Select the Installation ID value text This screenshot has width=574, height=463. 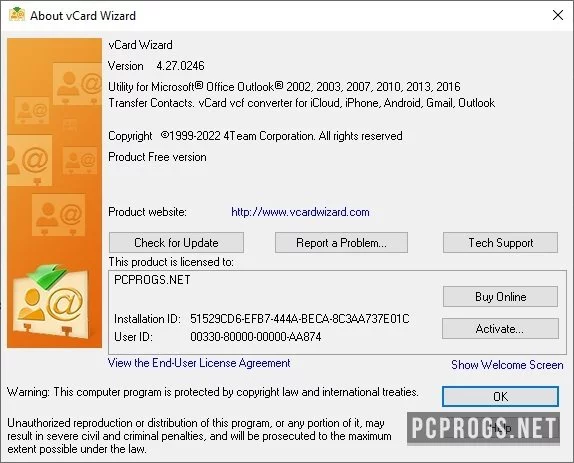point(299,319)
